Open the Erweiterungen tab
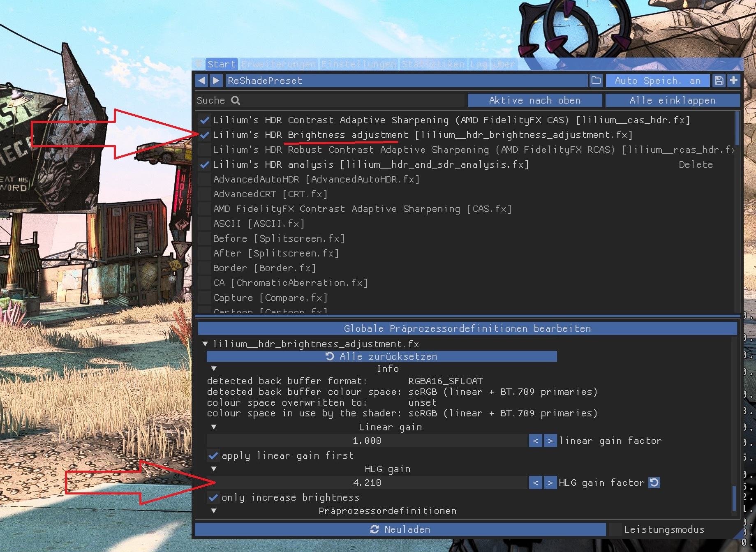 (278, 64)
